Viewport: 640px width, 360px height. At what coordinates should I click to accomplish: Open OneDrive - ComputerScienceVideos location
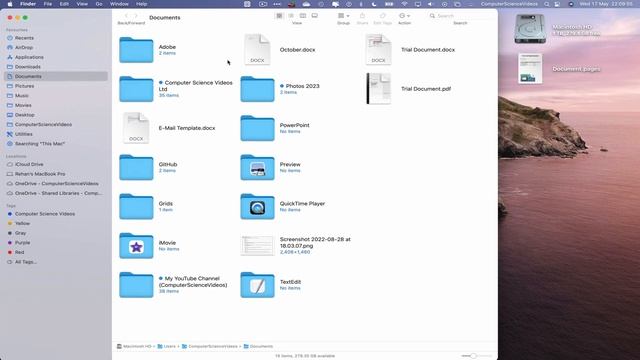(x=56, y=184)
